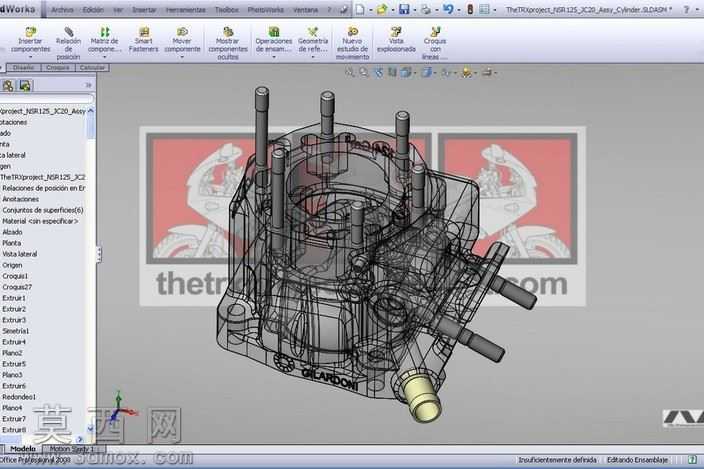Viewport: 704px width, 469px height.
Task: Click the Hide/Show items icon
Action: click(446, 72)
